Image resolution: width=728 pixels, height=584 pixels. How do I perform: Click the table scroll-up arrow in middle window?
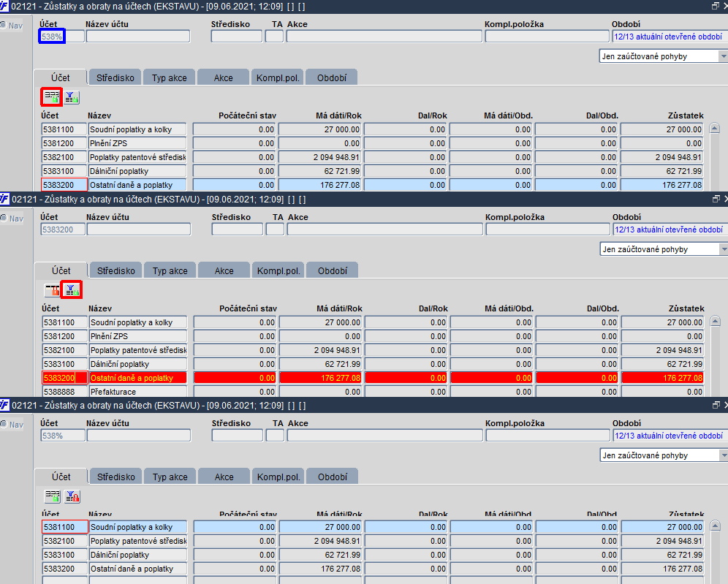pyautogui.click(x=716, y=321)
